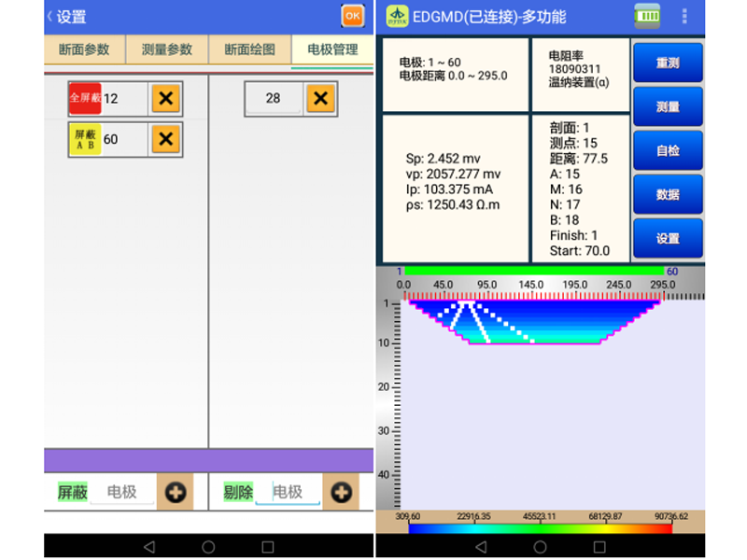Image resolution: width=747 pixels, height=560 pixels.
Task: Switch to the 断面参数 tab
Action: (x=84, y=49)
